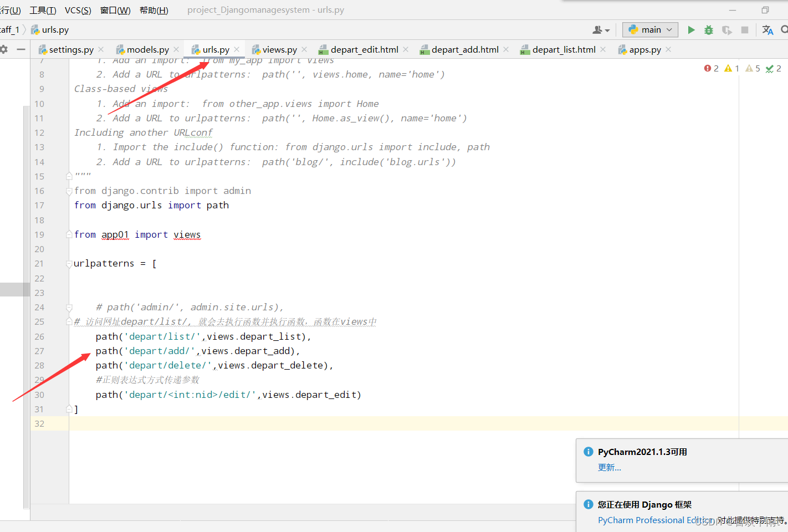Close the models.py tab

(176, 50)
